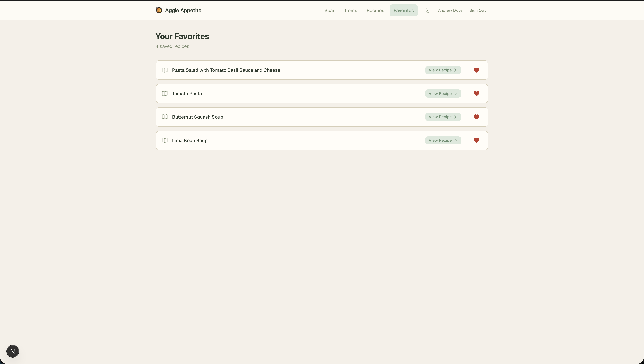This screenshot has width=644, height=364.
Task: Click the Andrew Dover username
Action: 451,11
